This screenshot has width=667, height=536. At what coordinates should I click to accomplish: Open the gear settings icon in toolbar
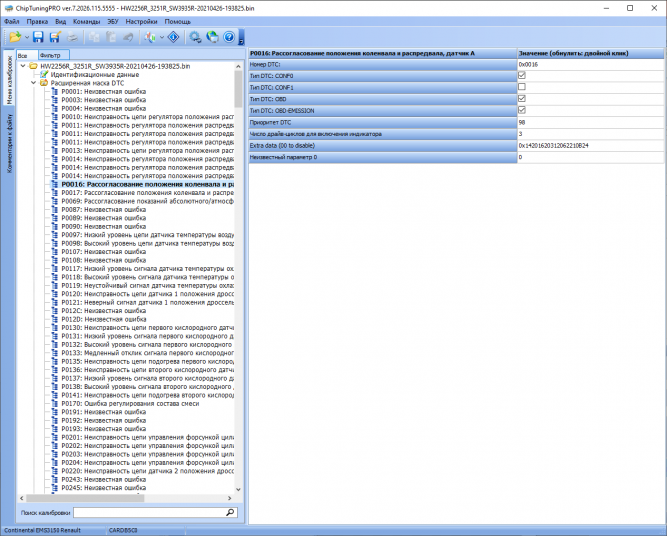195,37
